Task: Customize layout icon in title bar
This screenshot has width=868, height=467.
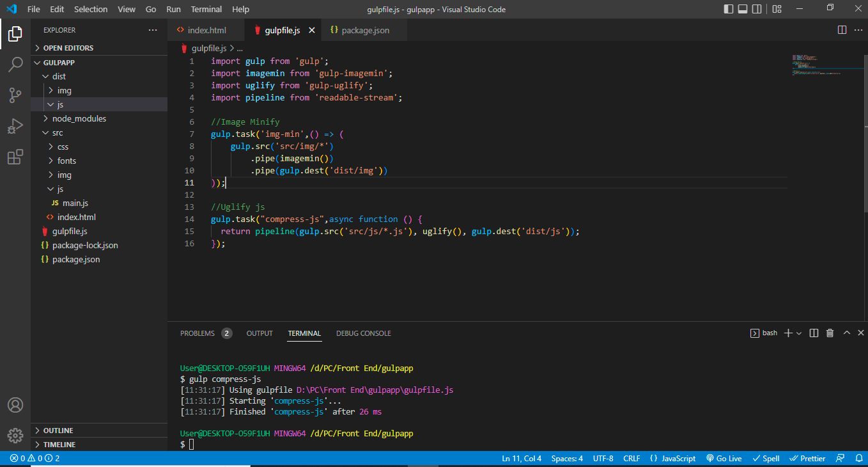Action: 777,9
